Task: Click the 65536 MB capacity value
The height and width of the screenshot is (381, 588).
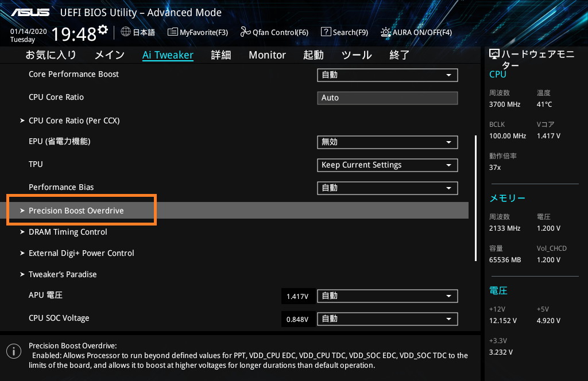Action: [x=505, y=259]
